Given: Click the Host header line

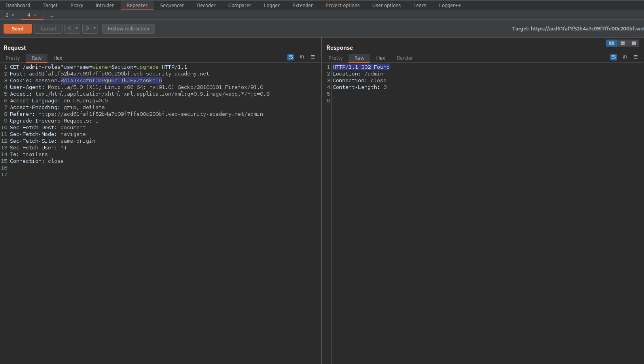Looking at the screenshot, I should pyautogui.click(x=110, y=74).
